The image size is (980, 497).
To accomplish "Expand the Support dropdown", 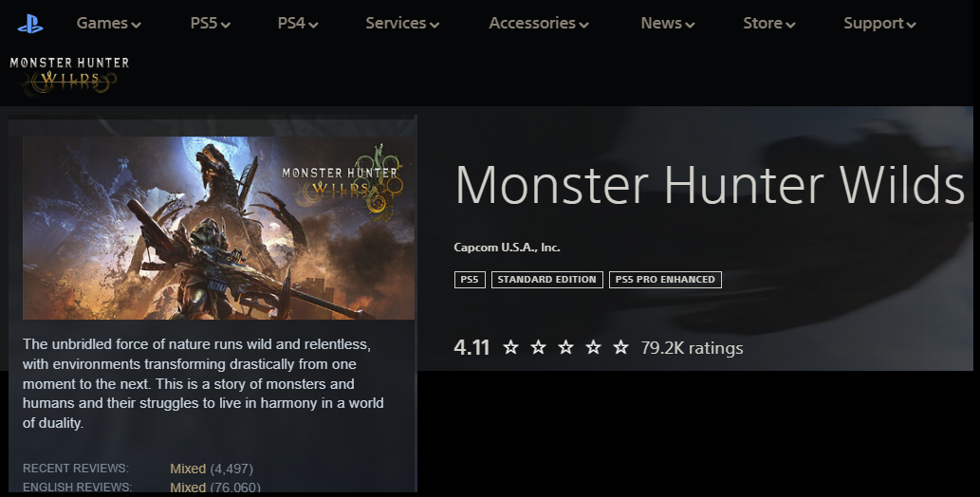I will [879, 23].
